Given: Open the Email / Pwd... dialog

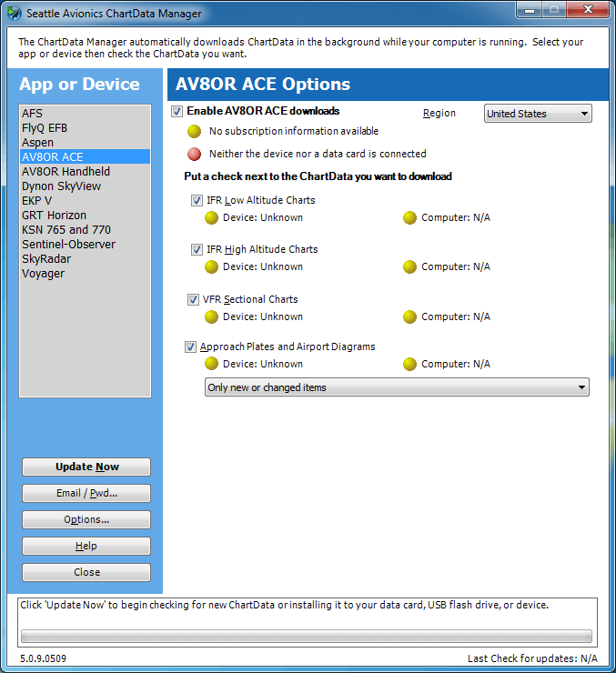Looking at the screenshot, I should [86, 493].
